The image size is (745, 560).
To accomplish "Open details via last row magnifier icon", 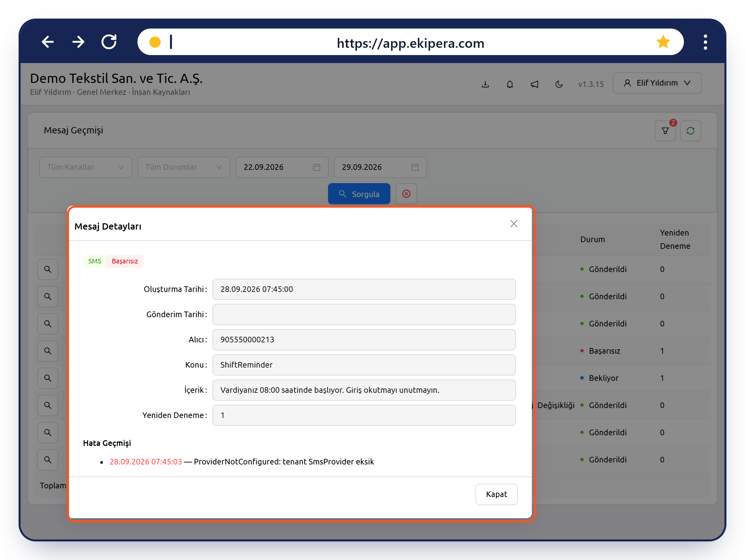I will point(48,459).
